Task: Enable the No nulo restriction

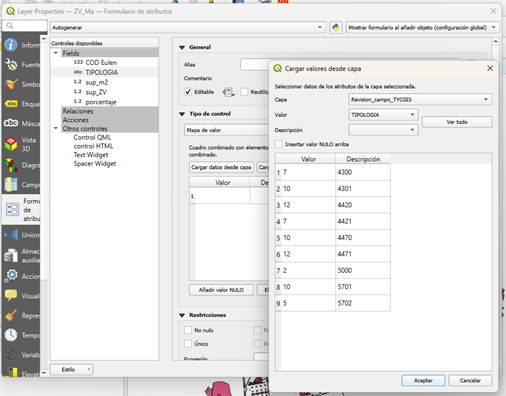Action: (x=188, y=330)
